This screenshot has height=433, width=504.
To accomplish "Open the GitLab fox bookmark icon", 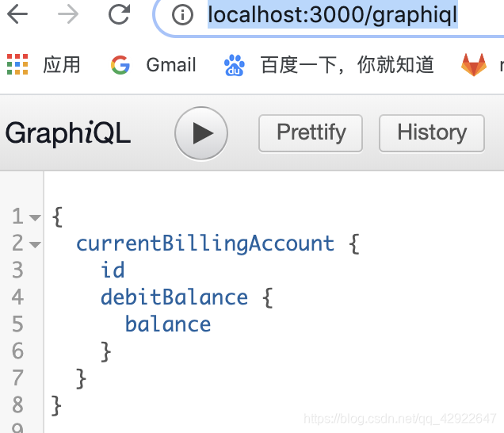I will pyautogui.click(x=474, y=65).
